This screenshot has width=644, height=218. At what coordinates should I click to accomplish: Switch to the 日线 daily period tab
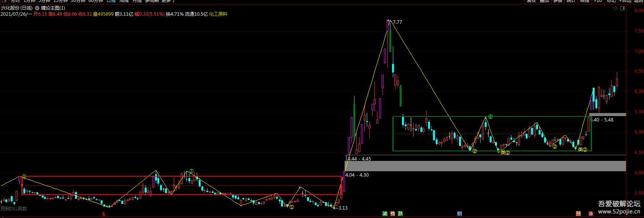(x=111, y=1)
